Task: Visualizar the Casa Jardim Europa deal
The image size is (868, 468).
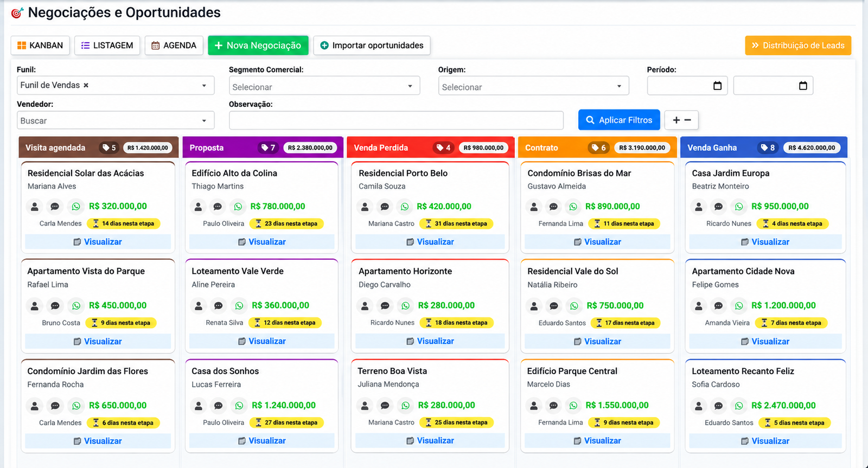Action: 765,242
